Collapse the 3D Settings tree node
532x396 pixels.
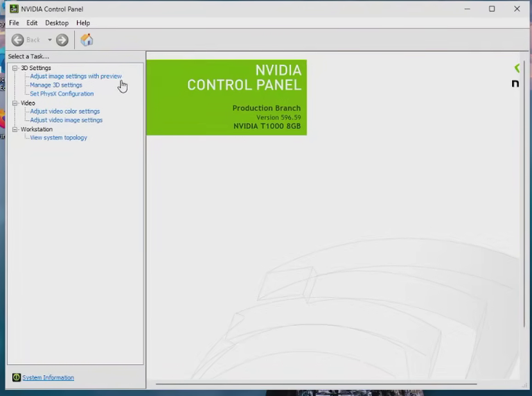pos(15,68)
